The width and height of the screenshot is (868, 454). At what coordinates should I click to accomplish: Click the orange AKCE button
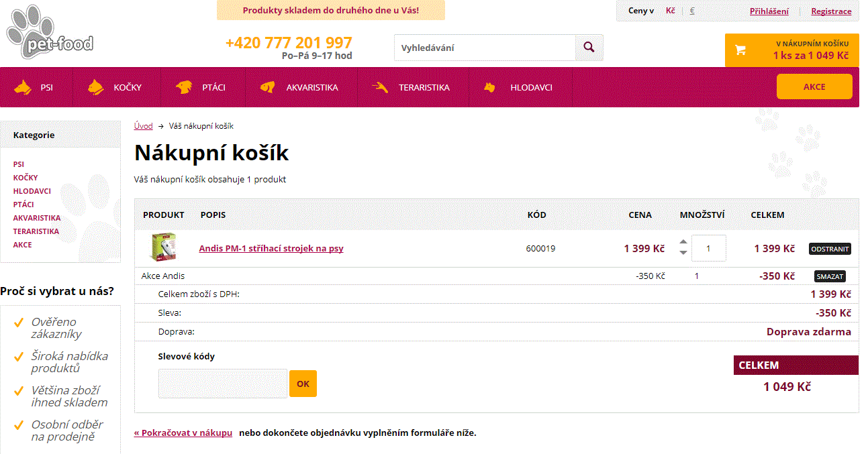coord(814,87)
